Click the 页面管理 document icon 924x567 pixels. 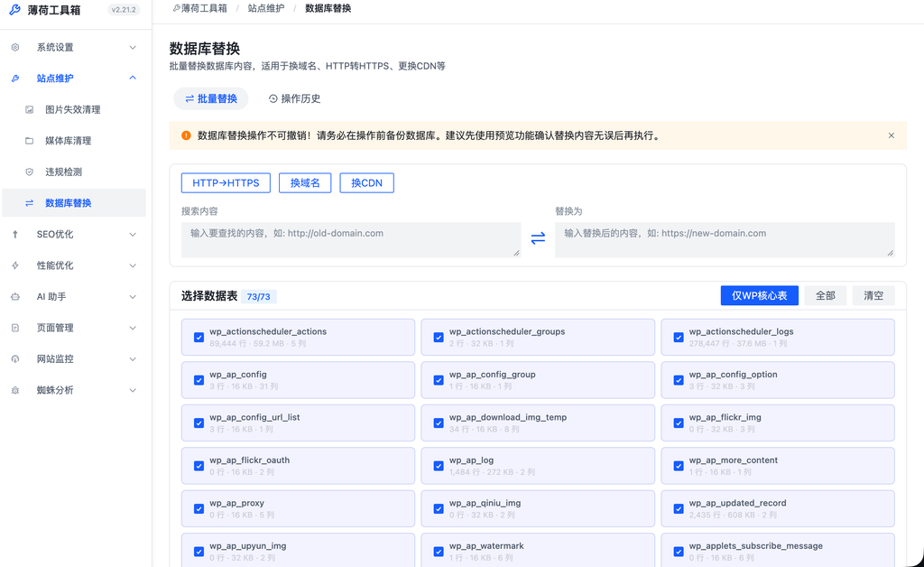tap(15, 329)
